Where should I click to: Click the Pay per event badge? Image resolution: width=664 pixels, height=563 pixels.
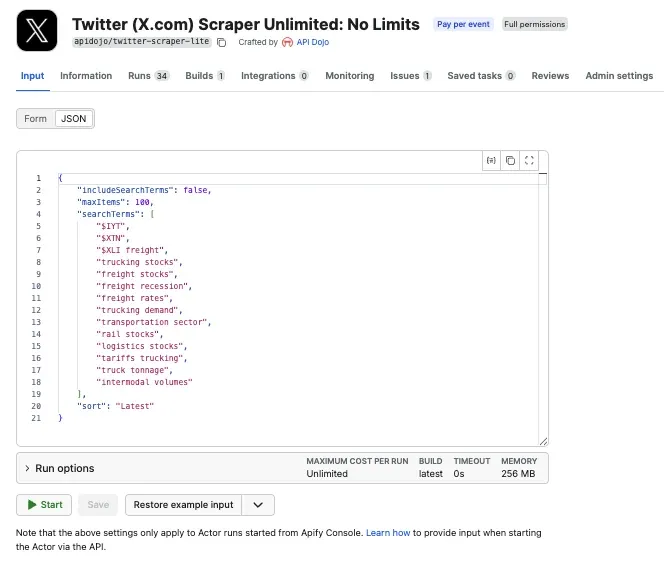(x=463, y=24)
